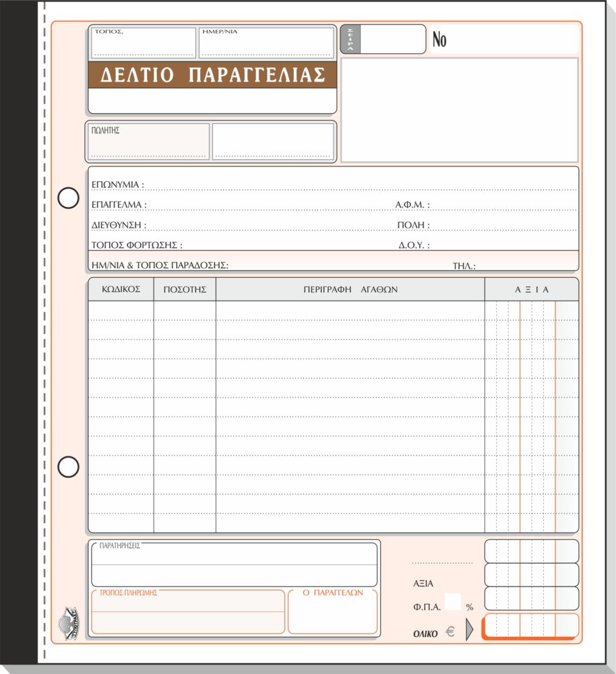This screenshot has width=616, height=674.
Task: Click the Φ.Π.Α. percentage box
Action: [453, 602]
